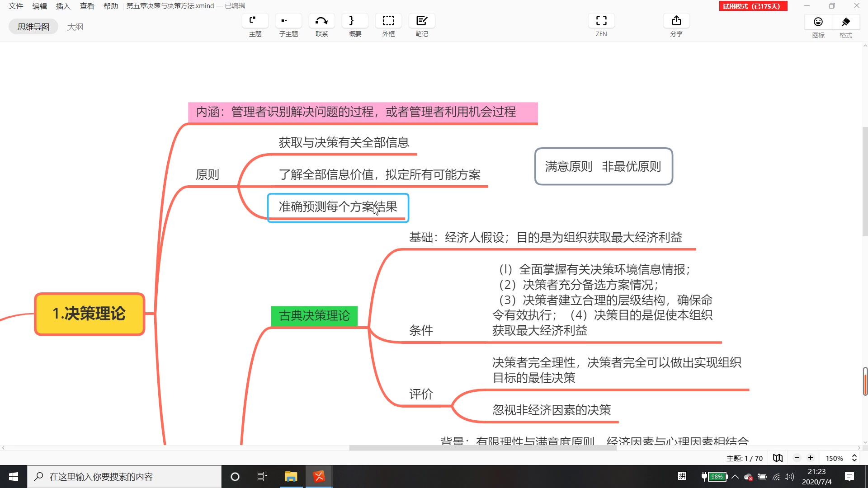
Task: Switch to 大纲 outline view tab
Action: (x=75, y=27)
